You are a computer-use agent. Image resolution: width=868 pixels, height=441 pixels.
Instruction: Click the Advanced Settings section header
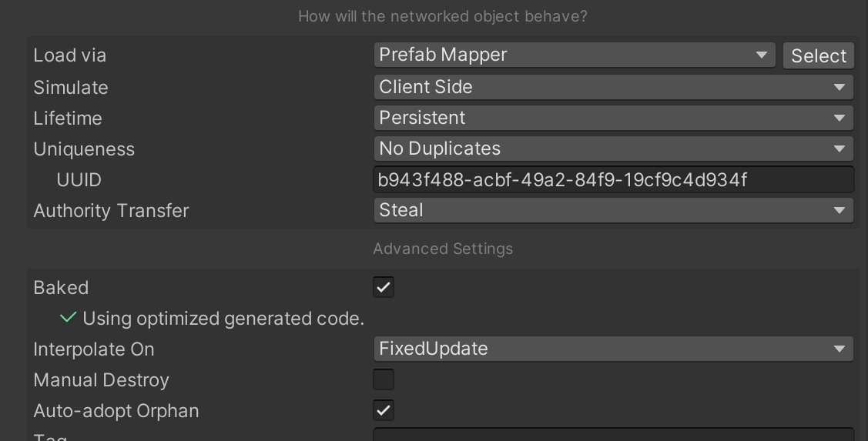[443, 249]
